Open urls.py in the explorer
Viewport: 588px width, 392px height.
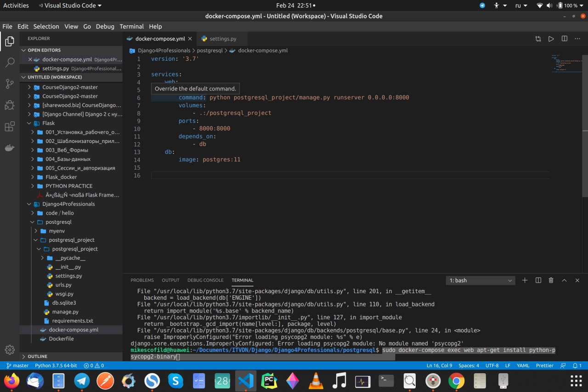[71, 285]
